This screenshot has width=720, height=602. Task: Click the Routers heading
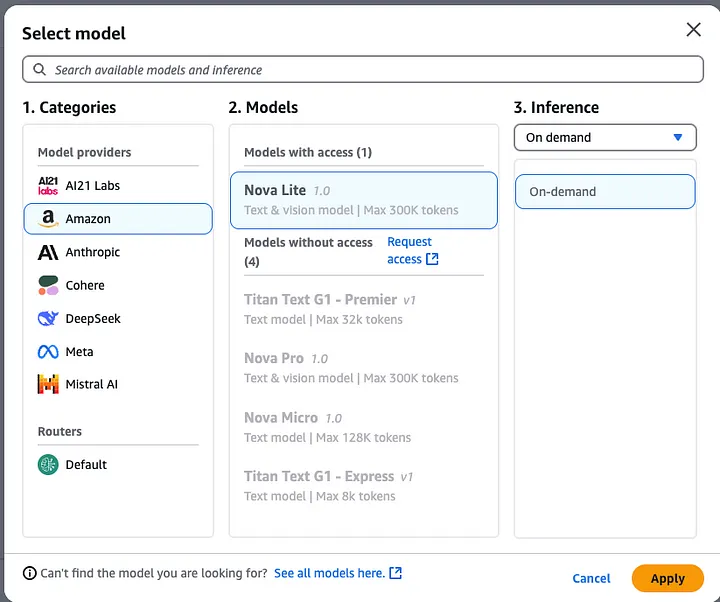[60, 431]
